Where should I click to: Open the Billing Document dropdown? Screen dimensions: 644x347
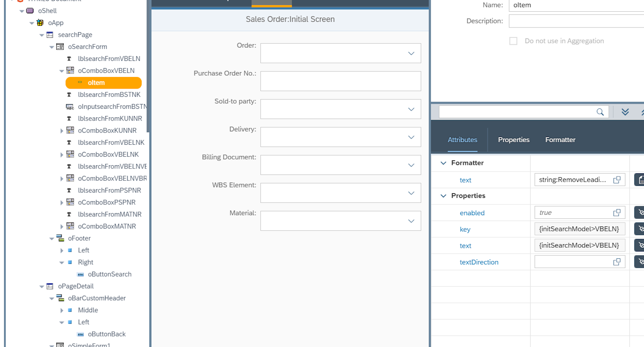tap(411, 165)
